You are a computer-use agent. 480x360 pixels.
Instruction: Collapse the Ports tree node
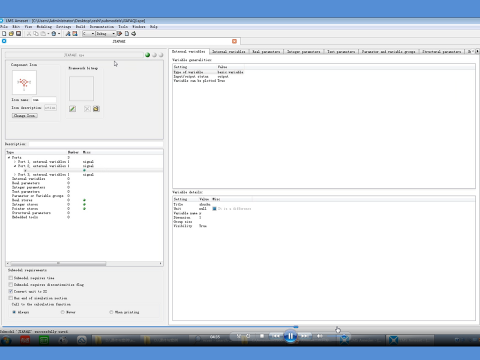tap(9, 157)
